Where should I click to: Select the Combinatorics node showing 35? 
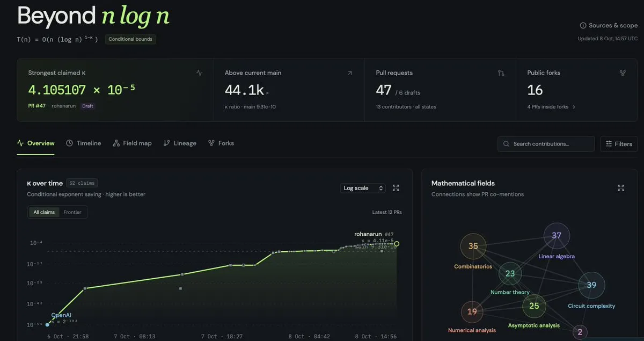tap(473, 246)
